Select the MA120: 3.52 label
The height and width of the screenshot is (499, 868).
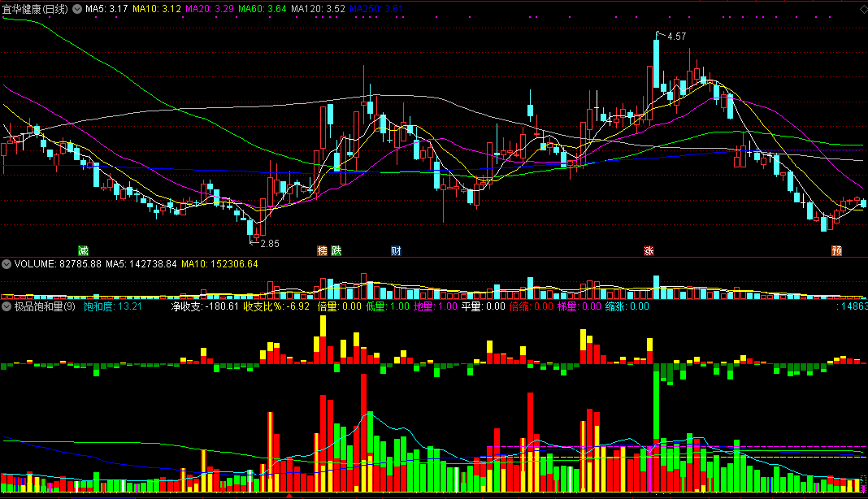coord(318,9)
